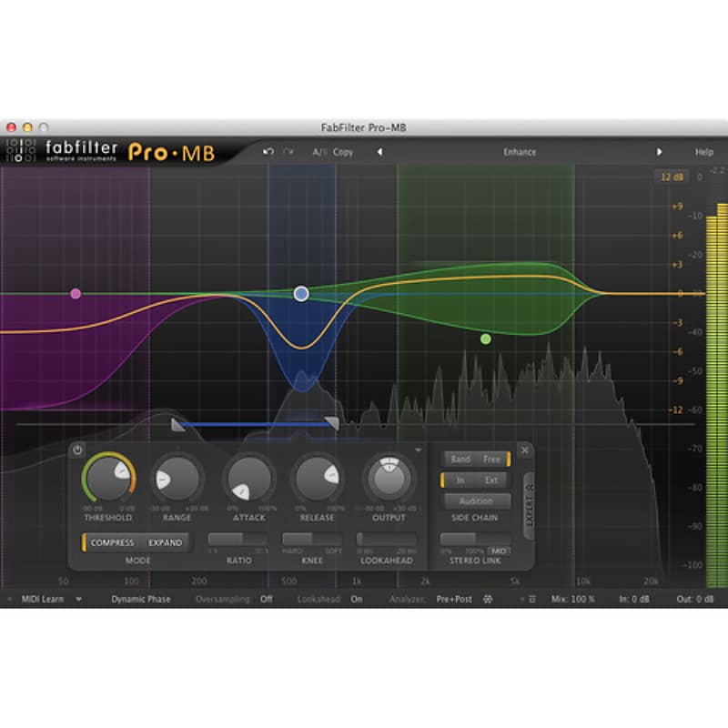Click the Undo arrow icon

[268, 152]
